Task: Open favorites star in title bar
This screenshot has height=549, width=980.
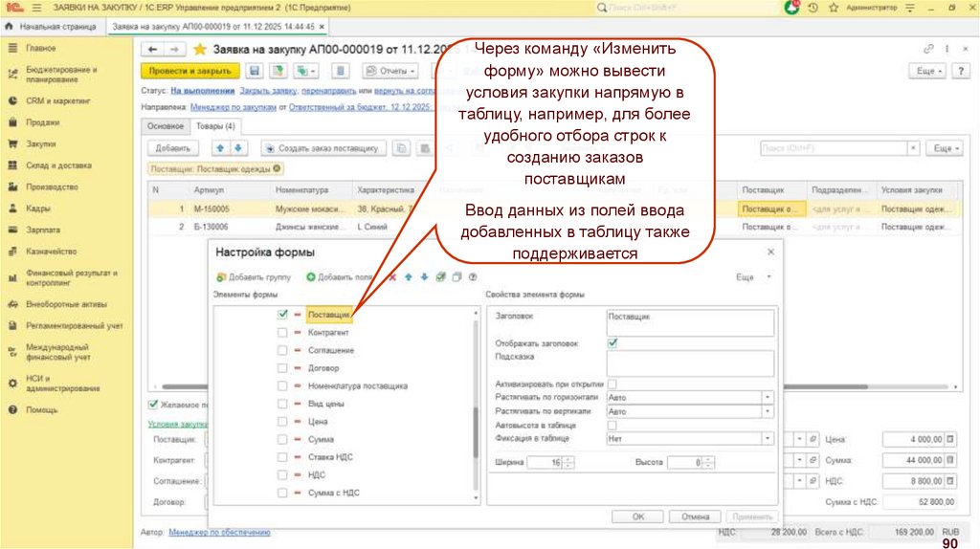Action: (x=834, y=8)
